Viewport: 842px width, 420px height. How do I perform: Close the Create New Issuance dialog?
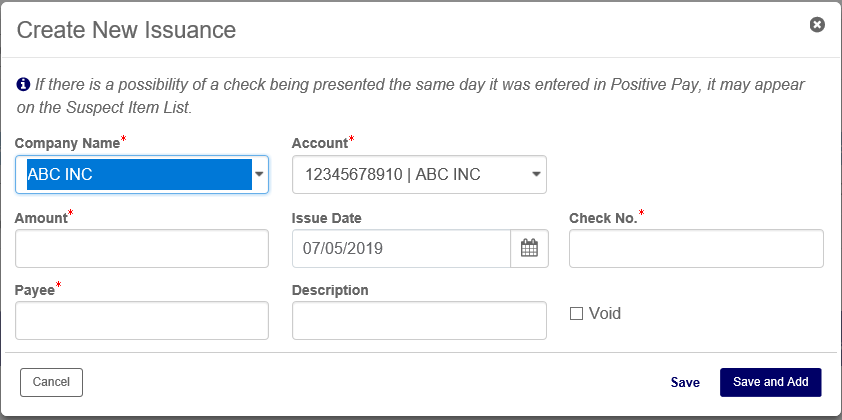click(817, 25)
